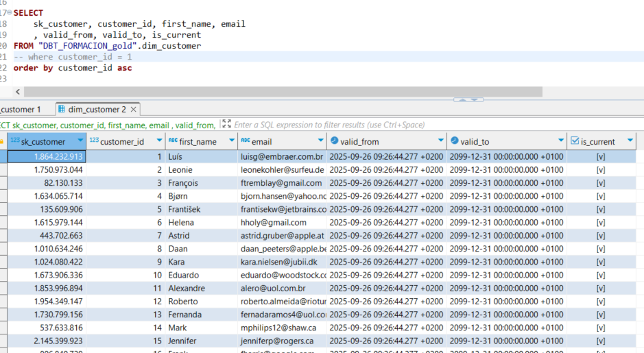
Task: Click the SQL editor horizontal scrollbar
Action: point(274,91)
